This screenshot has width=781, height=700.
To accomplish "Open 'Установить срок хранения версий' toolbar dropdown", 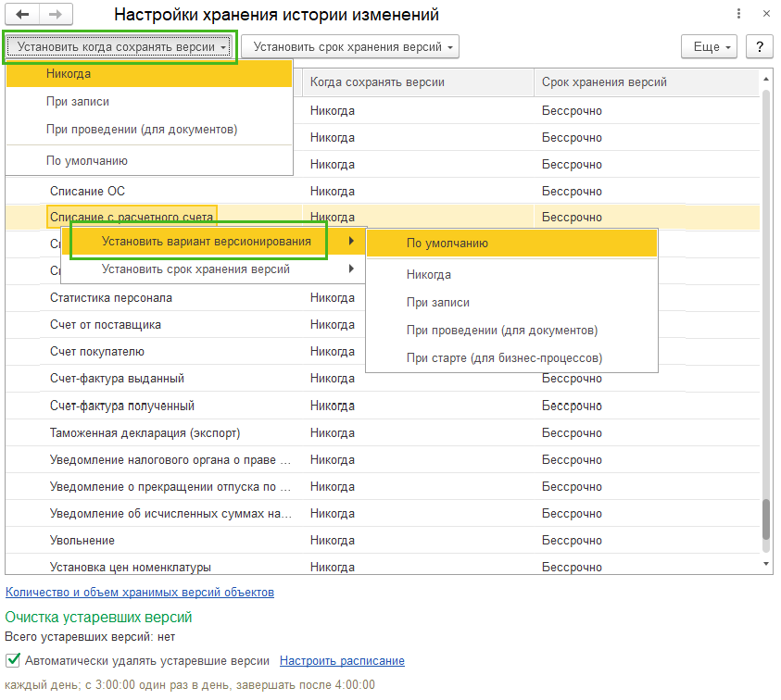I will (x=350, y=47).
